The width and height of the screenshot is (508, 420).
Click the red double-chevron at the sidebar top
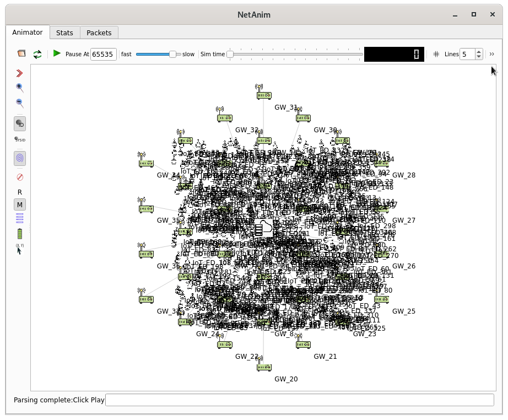click(19, 73)
